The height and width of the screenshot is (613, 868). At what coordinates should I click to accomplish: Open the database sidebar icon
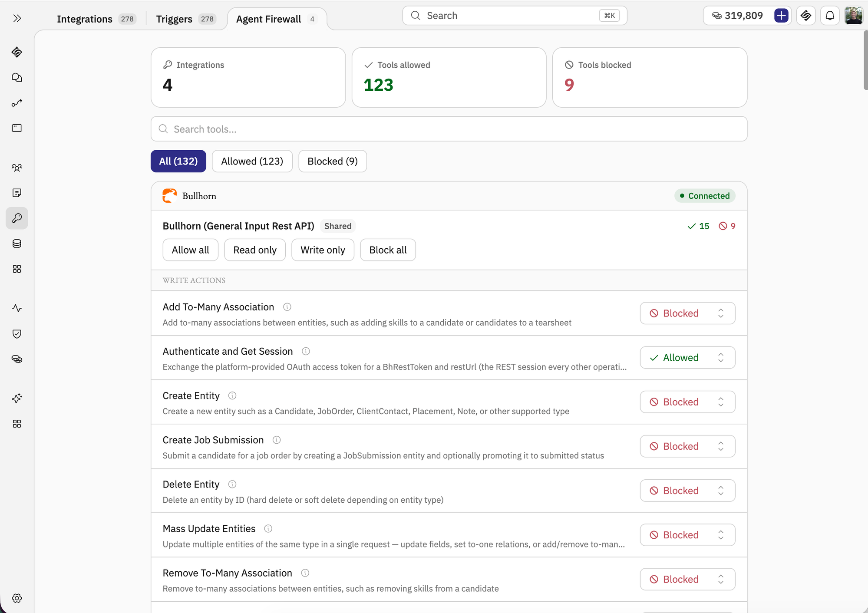coord(17,244)
